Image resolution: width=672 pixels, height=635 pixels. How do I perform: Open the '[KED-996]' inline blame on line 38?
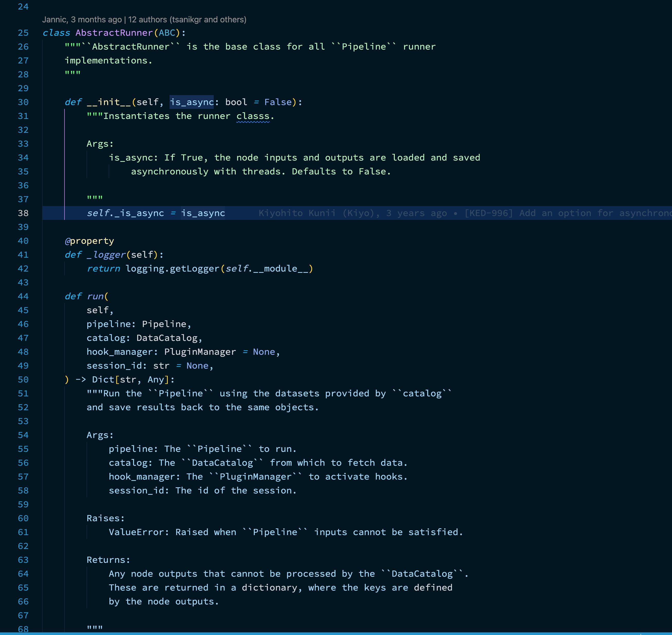(489, 213)
